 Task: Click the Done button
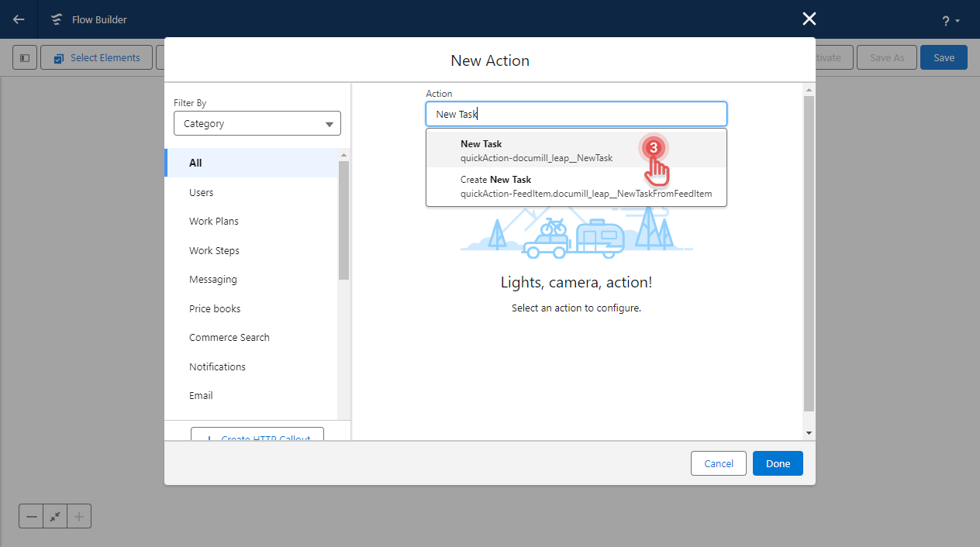[778, 463]
